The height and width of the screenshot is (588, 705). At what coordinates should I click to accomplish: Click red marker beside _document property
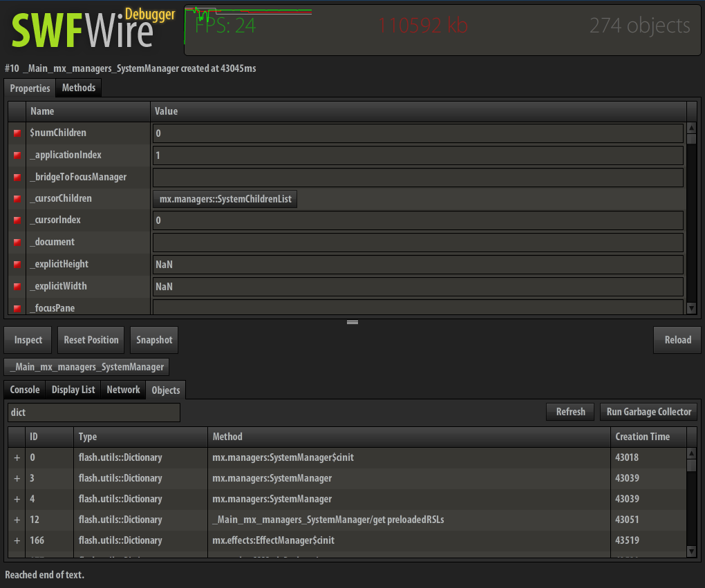[17, 243]
